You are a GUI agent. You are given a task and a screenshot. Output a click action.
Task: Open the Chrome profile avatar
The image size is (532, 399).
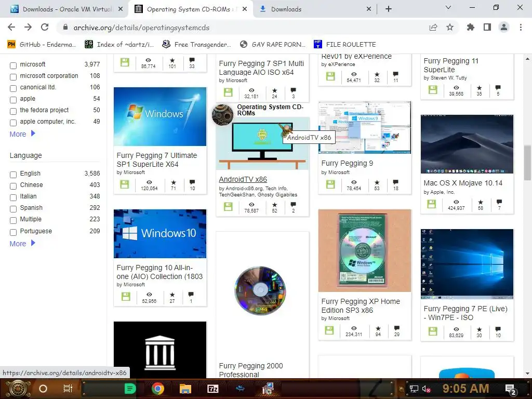pyautogui.click(x=504, y=27)
